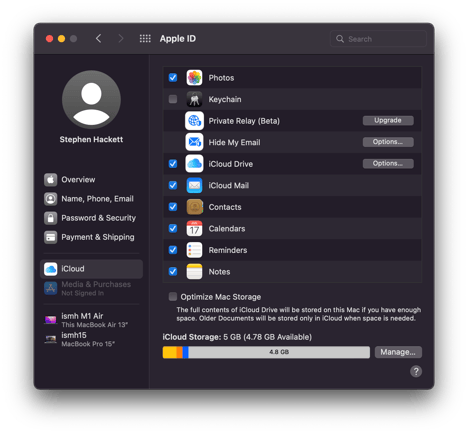The width and height of the screenshot is (468, 434).
Task: Minimize window with yellow button
Action: point(61,39)
